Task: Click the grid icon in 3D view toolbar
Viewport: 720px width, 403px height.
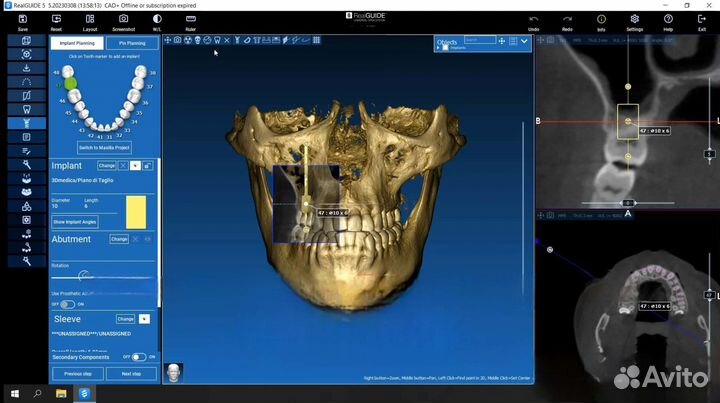Action: (x=316, y=40)
